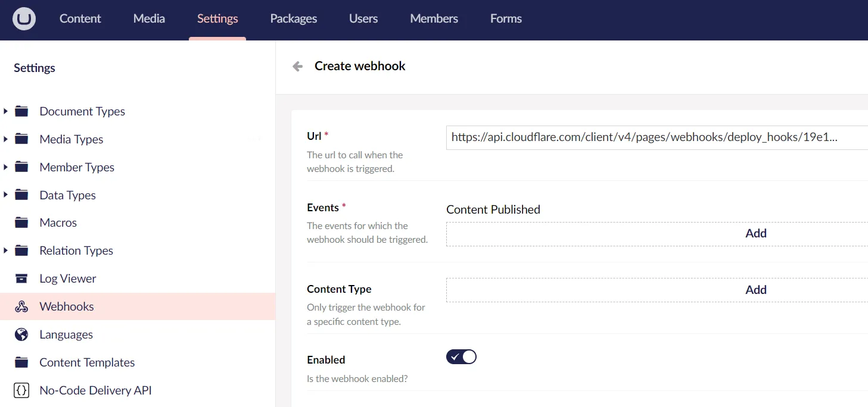The image size is (868, 407).
Task: Click the Log Viewer archive icon
Action: (x=21, y=278)
